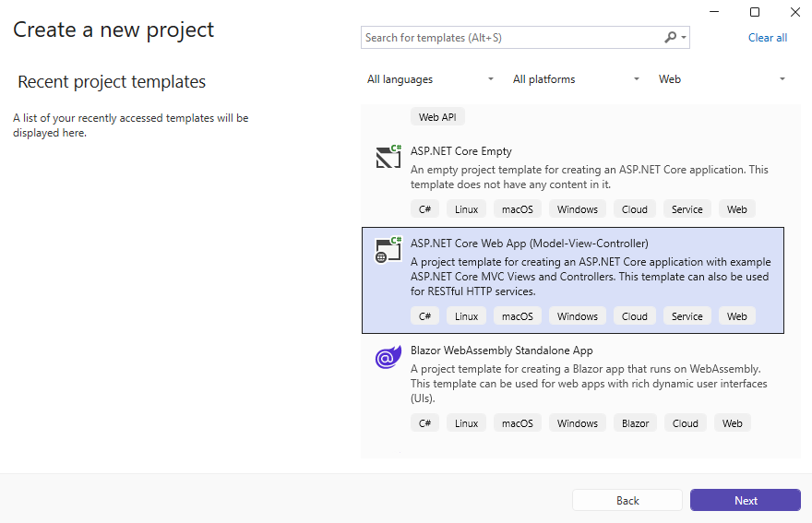Select Blazor WebAssembly Standalone App template
This screenshot has height=523, width=812.
point(502,351)
